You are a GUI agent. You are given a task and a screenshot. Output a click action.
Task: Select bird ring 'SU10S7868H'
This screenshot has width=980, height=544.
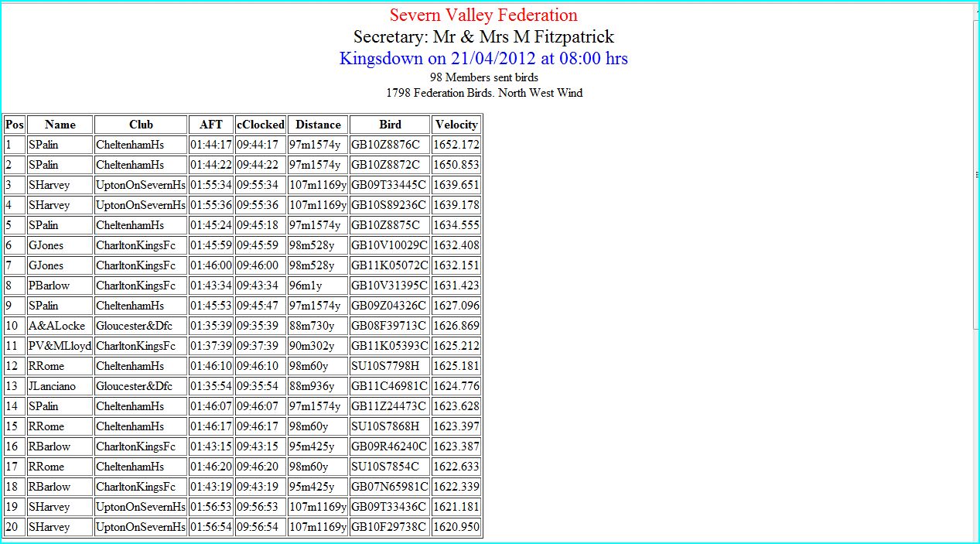[391, 426]
